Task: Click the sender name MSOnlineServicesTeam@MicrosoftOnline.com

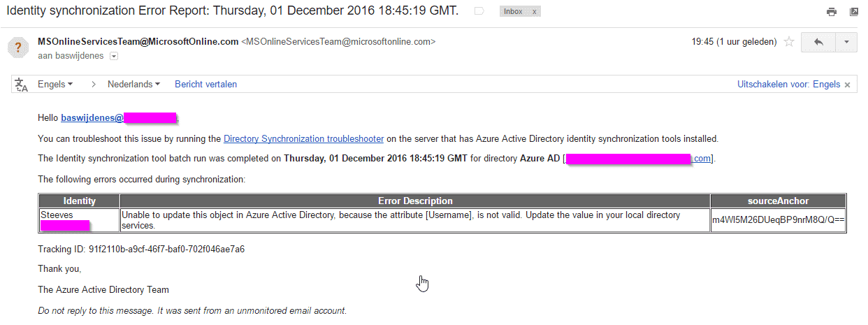Action: pos(138,42)
